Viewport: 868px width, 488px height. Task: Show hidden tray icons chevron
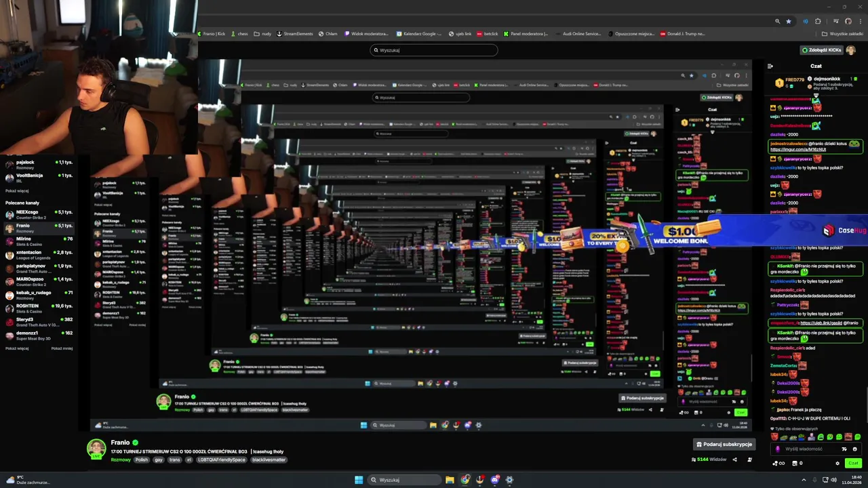804,480
